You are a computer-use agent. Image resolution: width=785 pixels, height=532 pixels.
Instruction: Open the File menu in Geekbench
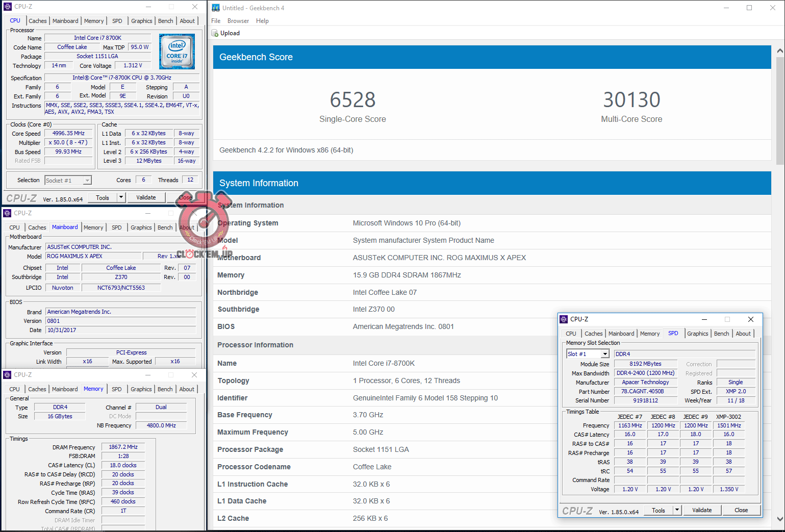click(x=216, y=21)
